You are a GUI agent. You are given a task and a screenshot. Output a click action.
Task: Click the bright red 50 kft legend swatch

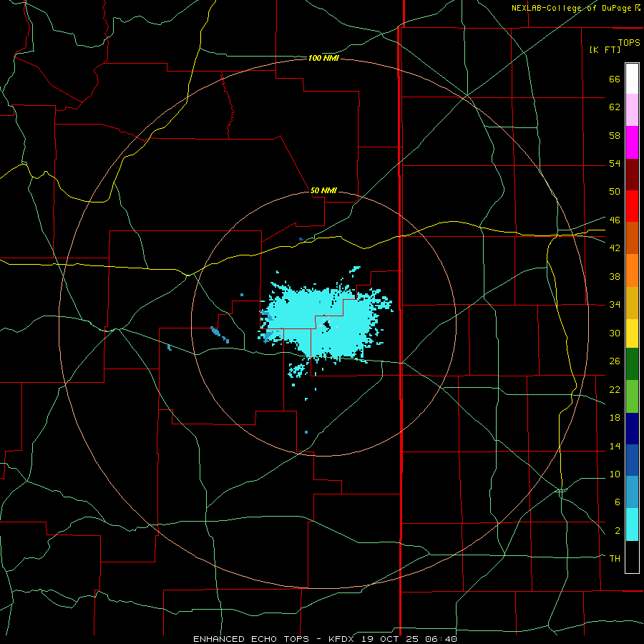632,206
